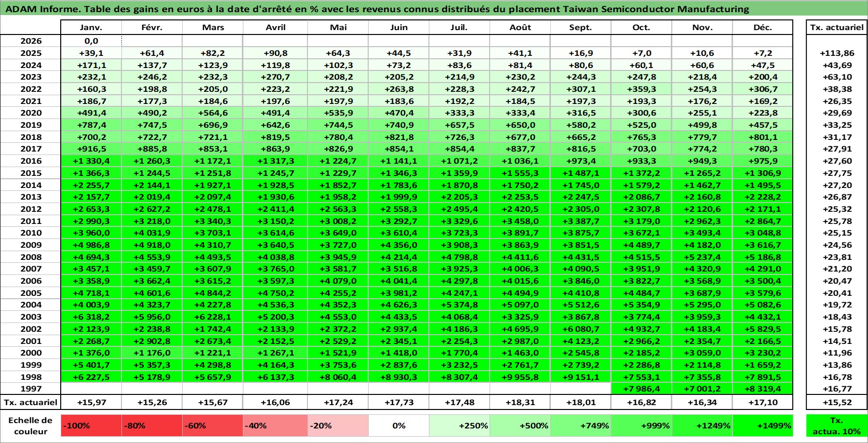Select the Avril column header
Image resolution: width=868 pixels, height=443 pixels.
[275, 27]
